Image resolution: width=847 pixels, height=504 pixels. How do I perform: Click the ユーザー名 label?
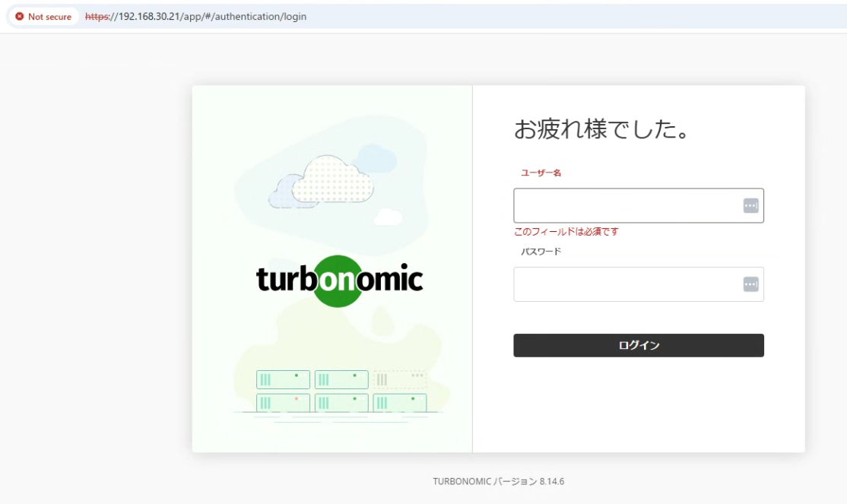(x=541, y=173)
